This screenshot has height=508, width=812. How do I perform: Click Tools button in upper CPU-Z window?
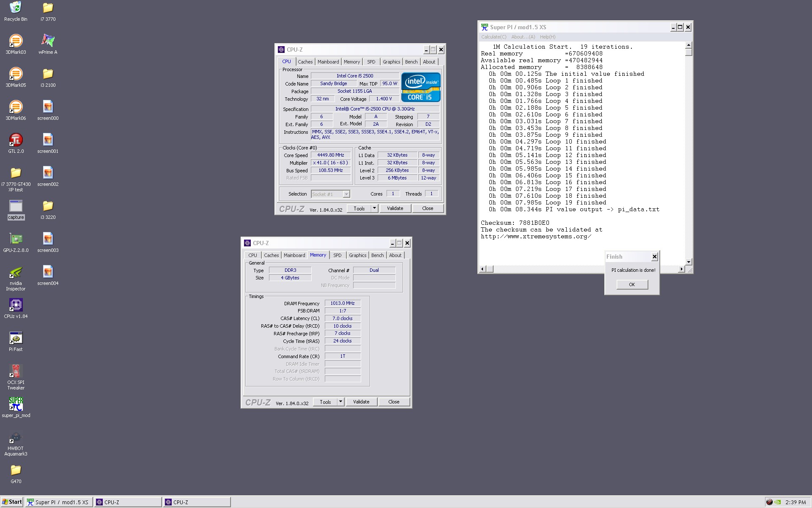tap(359, 208)
